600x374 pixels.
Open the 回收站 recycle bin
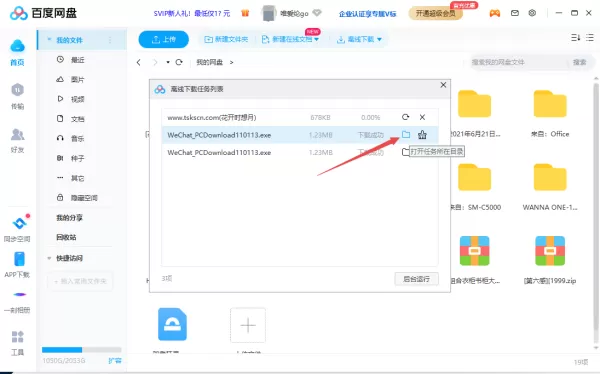click(x=66, y=237)
